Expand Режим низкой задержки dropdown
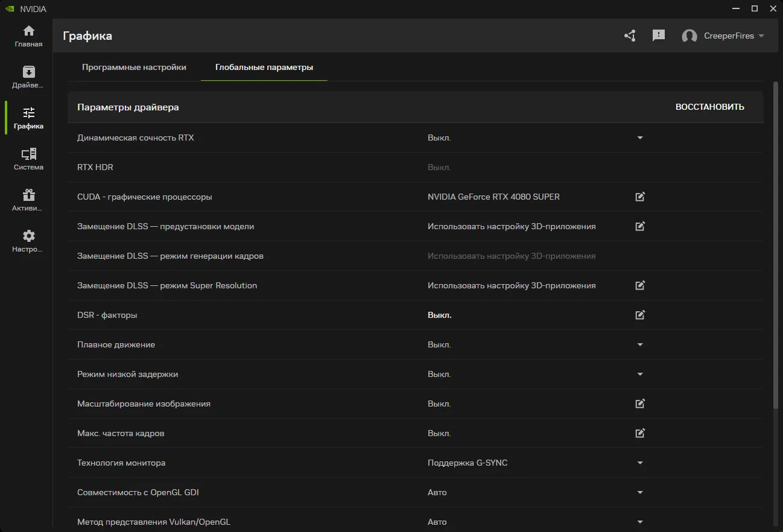Screen dimensions: 783x532 pos(640,374)
